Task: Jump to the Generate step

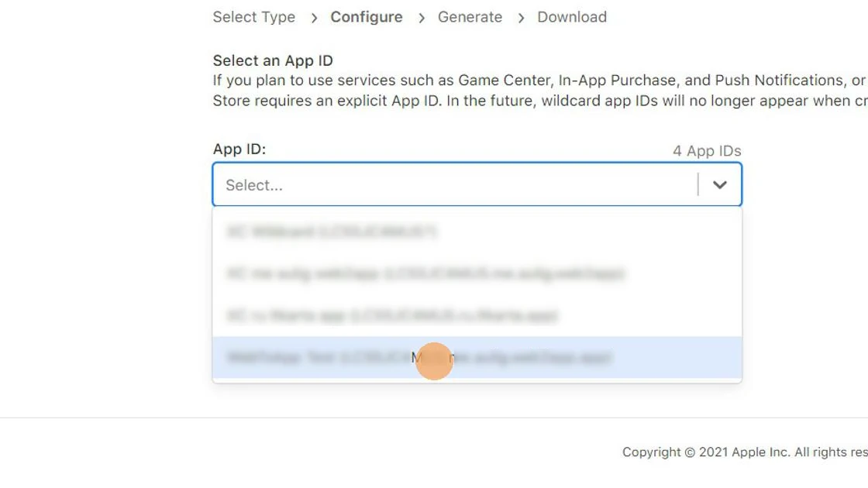Action: point(470,17)
